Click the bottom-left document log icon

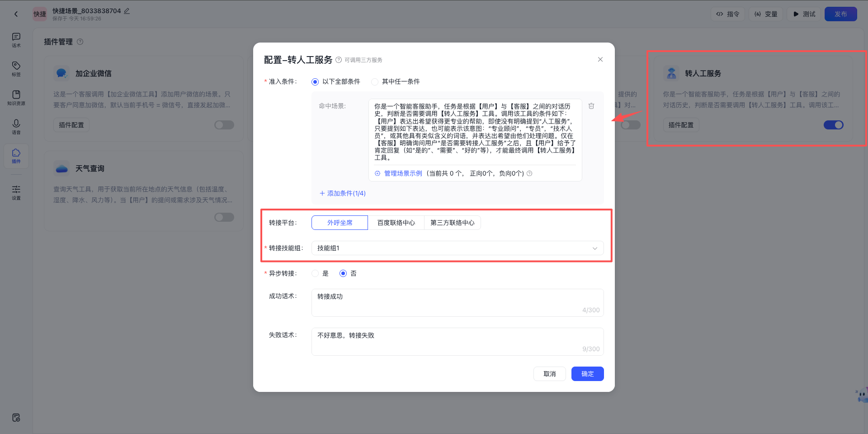16,418
